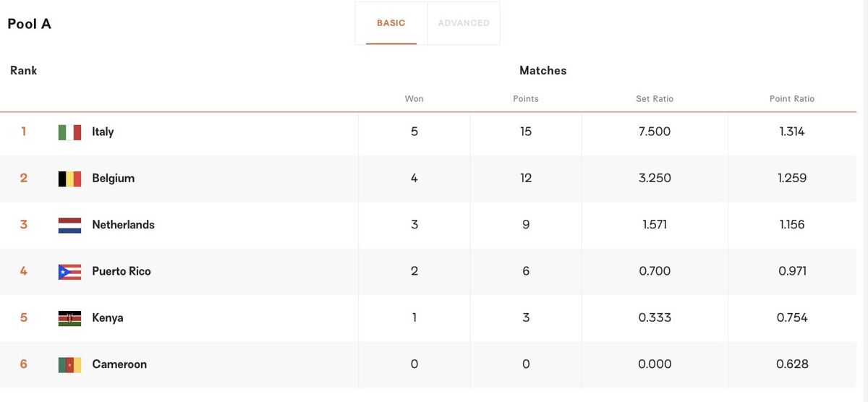Click the Belgium flag icon
This screenshot has width=868, height=402.
[x=69, y=179]
